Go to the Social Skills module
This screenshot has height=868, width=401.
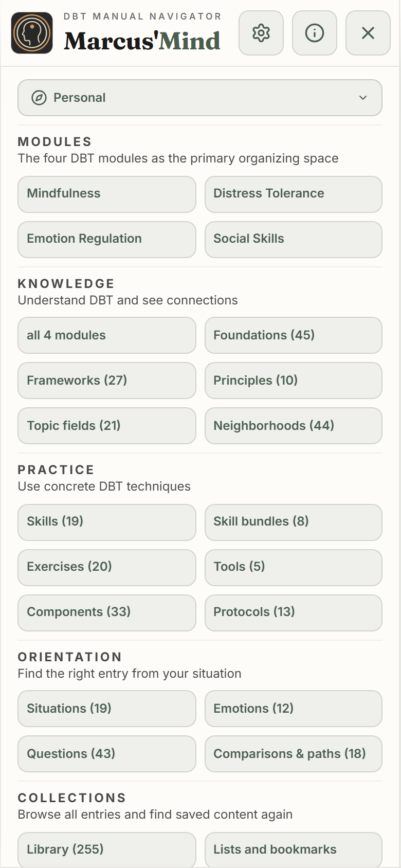294,240
